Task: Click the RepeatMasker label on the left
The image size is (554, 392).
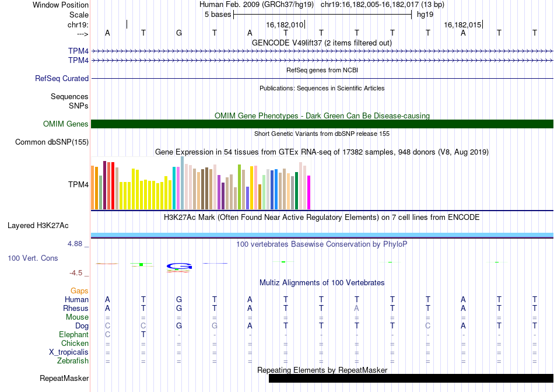Action: (x=64, y=378)
